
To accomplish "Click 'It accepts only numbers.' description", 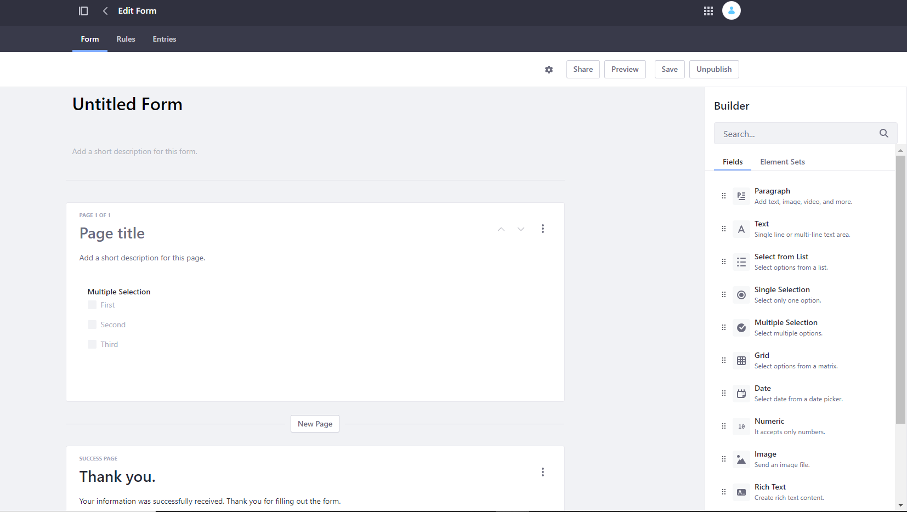I will pos(789,432).
